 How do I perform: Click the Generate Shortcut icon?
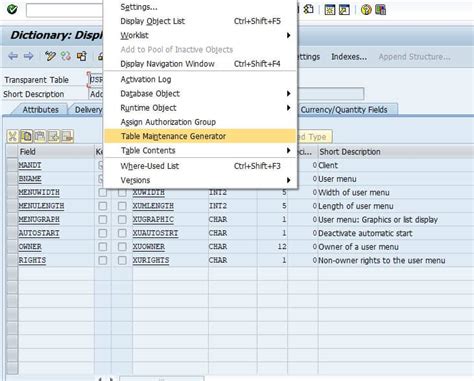[x=344, y=10]
